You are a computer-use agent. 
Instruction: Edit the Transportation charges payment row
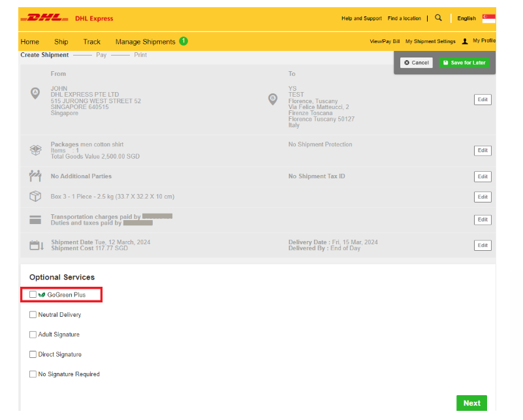(x=483, y=219)
